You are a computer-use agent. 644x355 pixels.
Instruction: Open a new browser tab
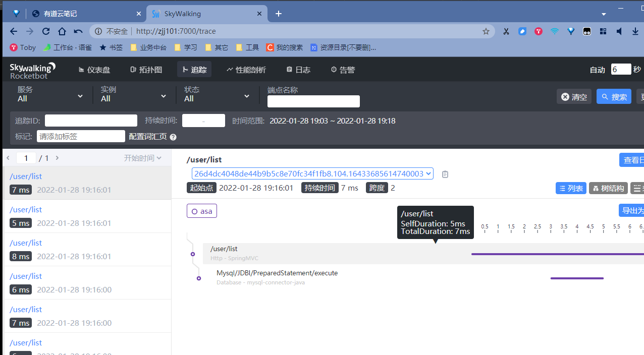click(279, 14)
